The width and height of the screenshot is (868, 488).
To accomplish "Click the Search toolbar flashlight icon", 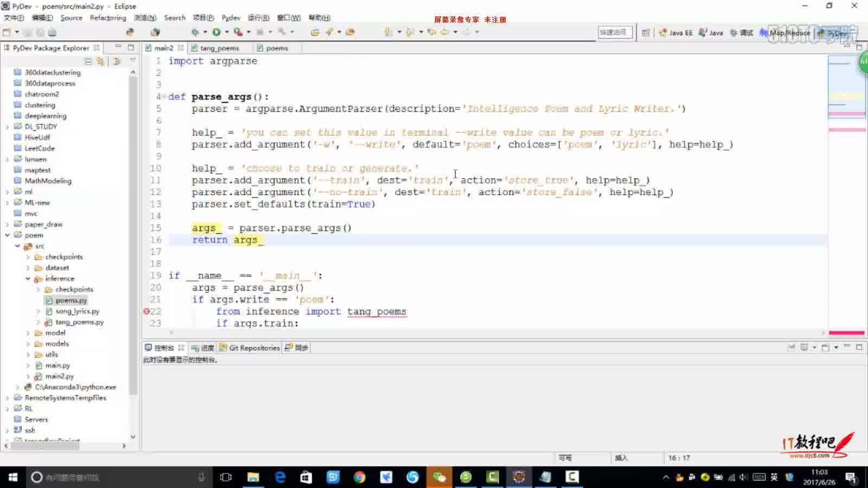I will click(x=329, y=32).
